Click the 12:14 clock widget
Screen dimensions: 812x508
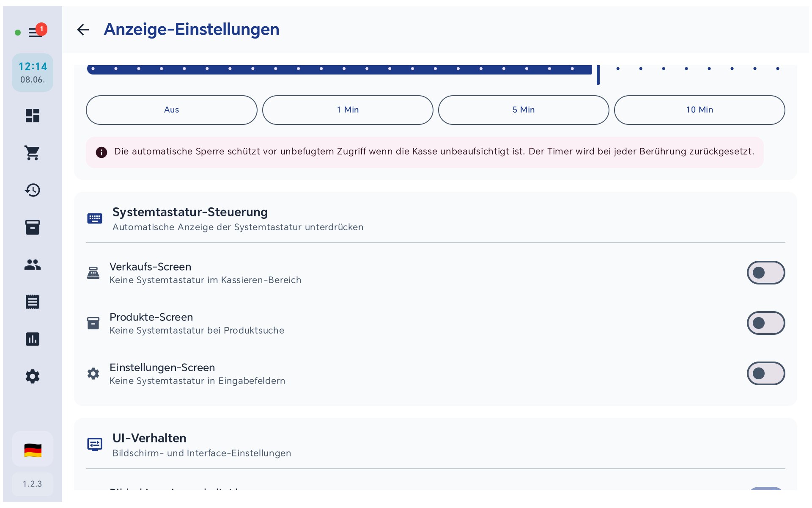[x=33, y=73]
